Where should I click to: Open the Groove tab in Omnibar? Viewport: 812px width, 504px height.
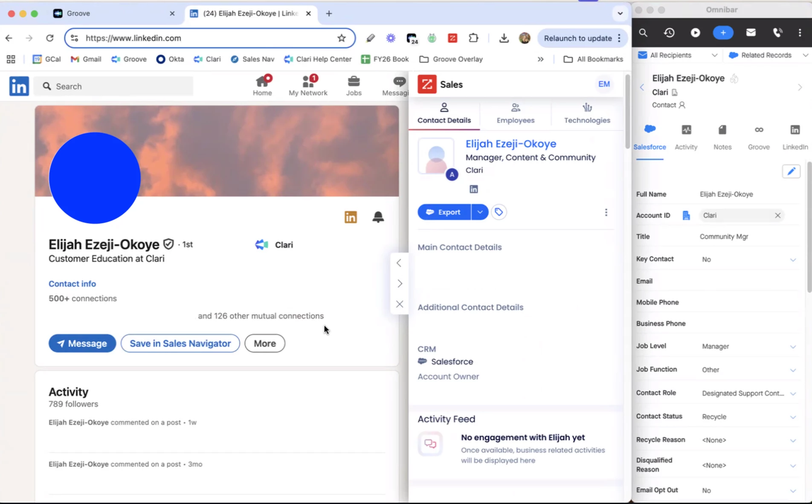point(759,137)
